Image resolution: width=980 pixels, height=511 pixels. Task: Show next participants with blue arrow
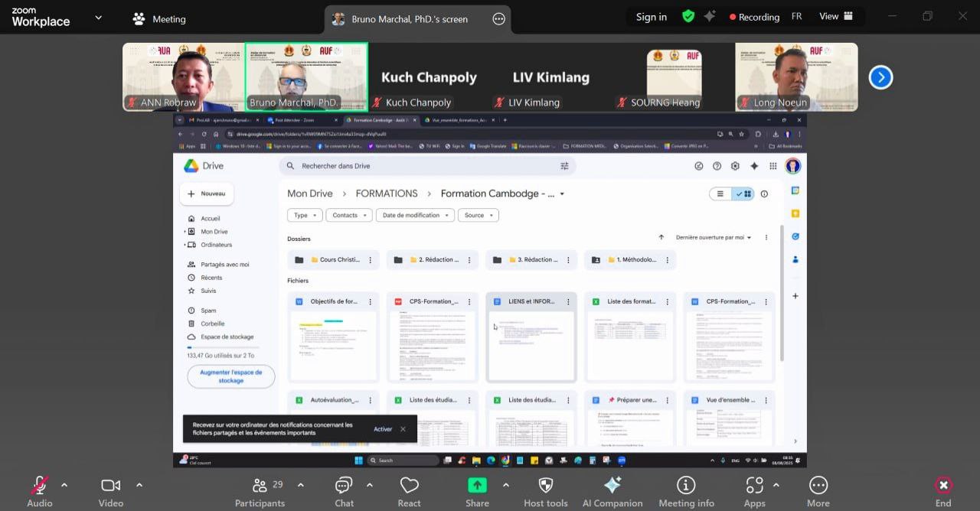click(880, 77)
